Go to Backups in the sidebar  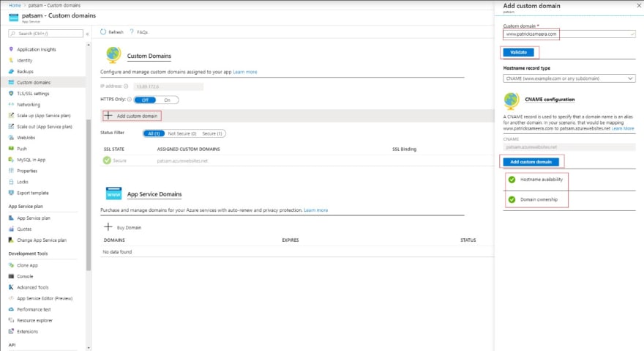pos(25,72)
